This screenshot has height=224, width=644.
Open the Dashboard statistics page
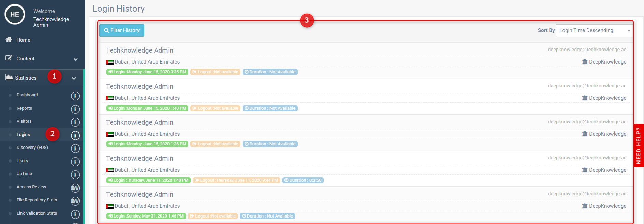(27, 95)
